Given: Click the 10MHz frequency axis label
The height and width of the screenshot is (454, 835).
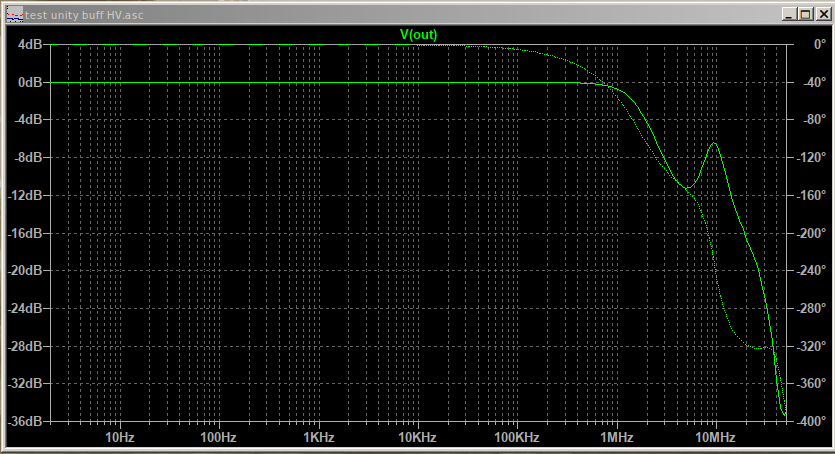Looking at the screenshot, I should pos(715,438).
